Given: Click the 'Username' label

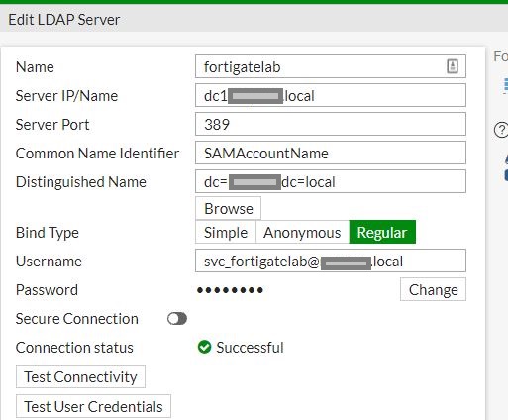Looking at the screenshot, I should [49, 262].
